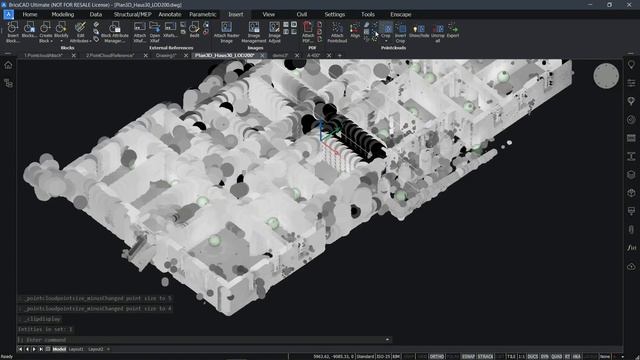Switch to the Layout1 tab

point(76,349)
